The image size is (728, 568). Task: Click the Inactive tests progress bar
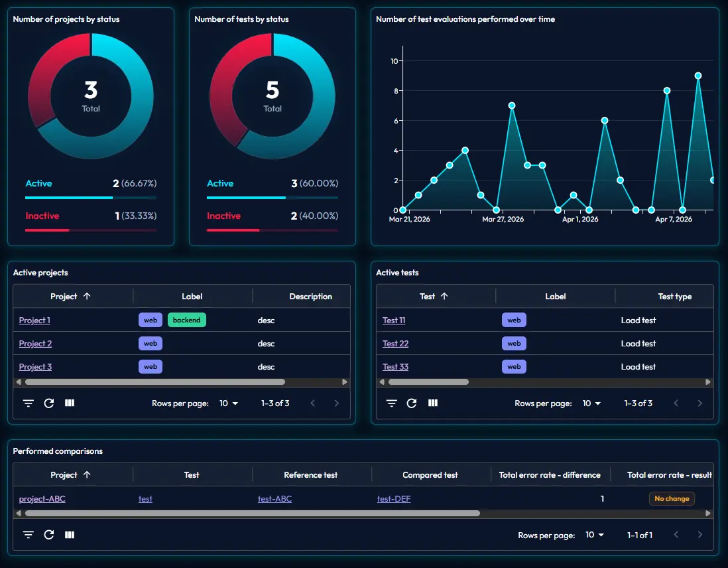click(x=273, y=230)
